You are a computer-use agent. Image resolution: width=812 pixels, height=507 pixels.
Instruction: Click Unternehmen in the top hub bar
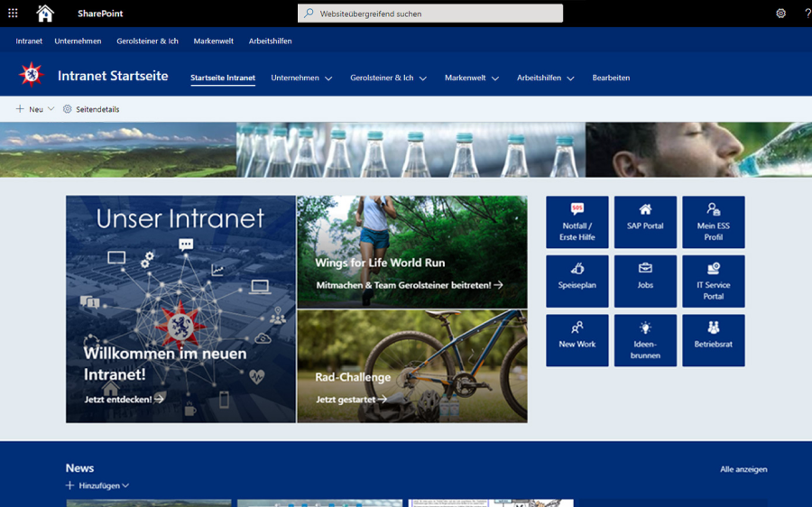pos(78,41)
